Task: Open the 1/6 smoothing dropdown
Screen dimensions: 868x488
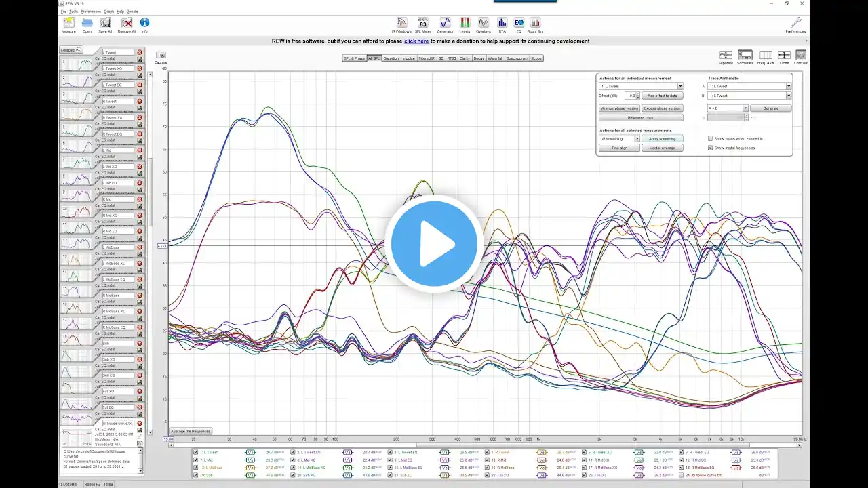Action: [619, 138]
